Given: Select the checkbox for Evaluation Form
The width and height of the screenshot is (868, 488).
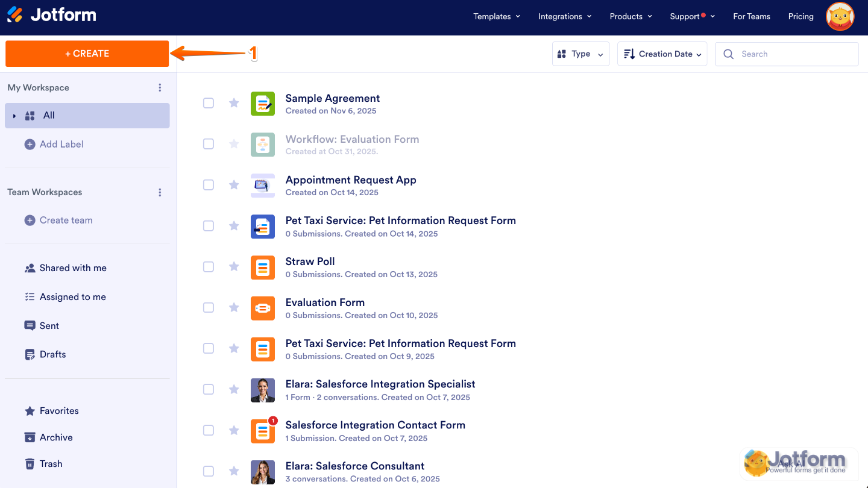Looking at the screenshot, I should (x=208, y=307).
